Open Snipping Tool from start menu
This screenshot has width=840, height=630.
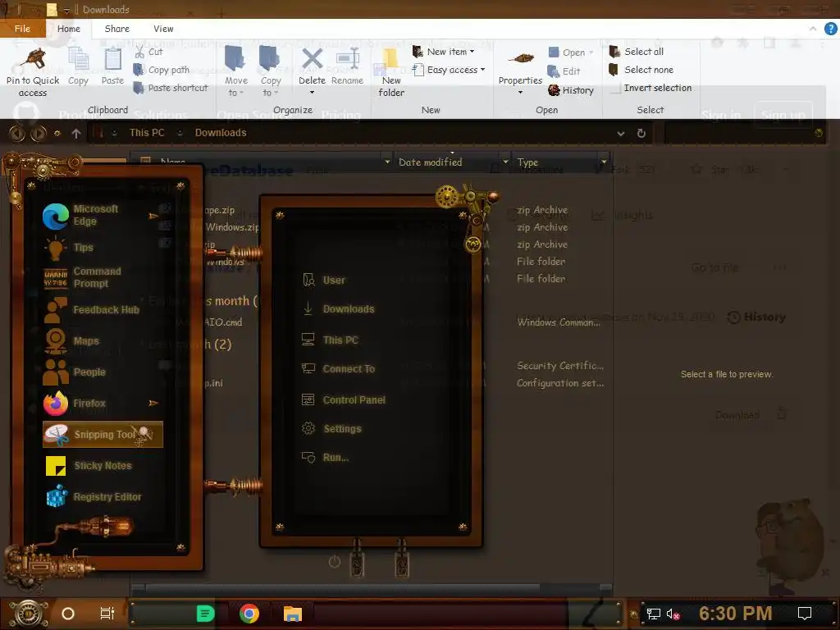click(x=103, y=435)
